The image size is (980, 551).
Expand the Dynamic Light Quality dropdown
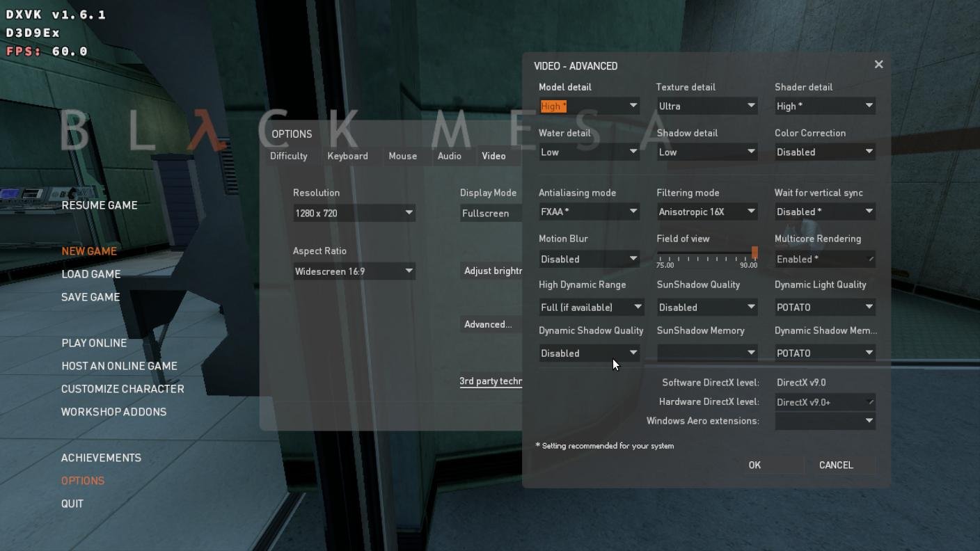click(x=824, y=307)
